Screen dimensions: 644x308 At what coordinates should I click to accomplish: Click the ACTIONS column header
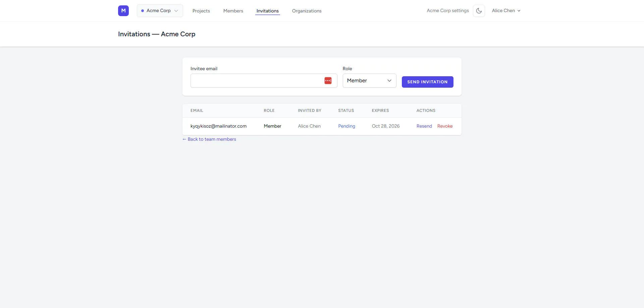426,111
